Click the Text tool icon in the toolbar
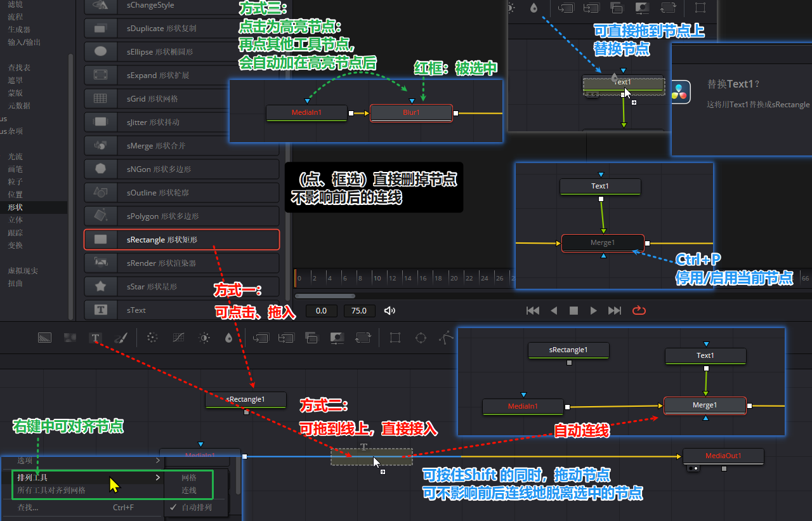 point(95,338)
